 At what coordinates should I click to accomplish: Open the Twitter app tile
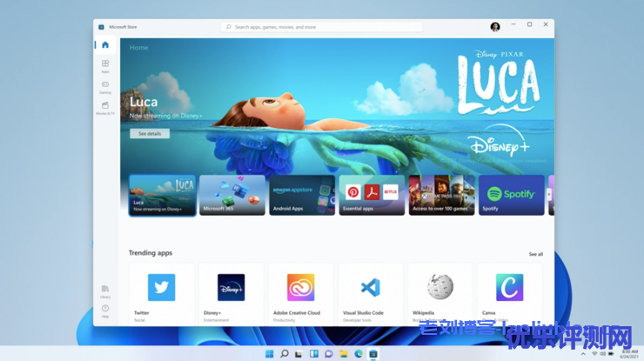(161, 292)
